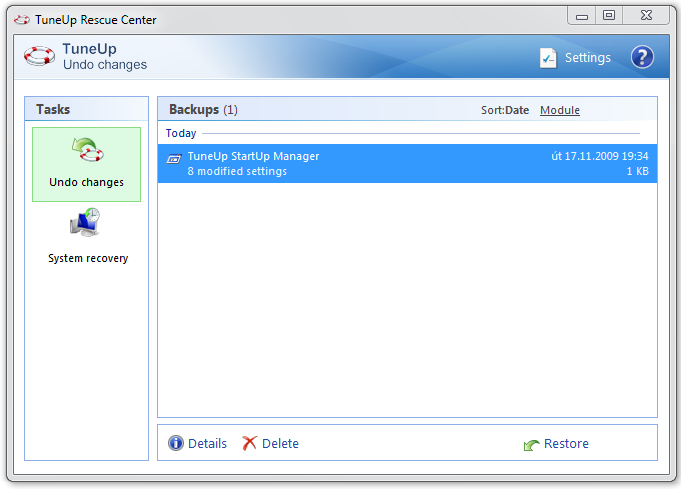Click the Sort:Date label
Viewport: 681px width, 489px height.
coord(505,110)
